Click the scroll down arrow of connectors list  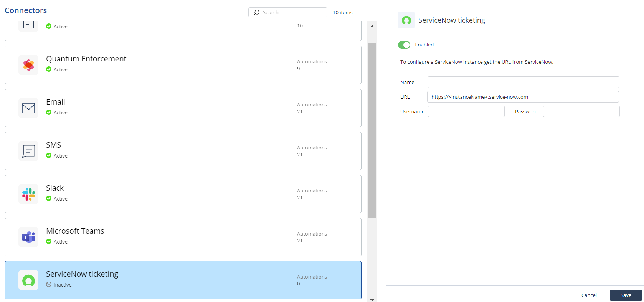372,300
